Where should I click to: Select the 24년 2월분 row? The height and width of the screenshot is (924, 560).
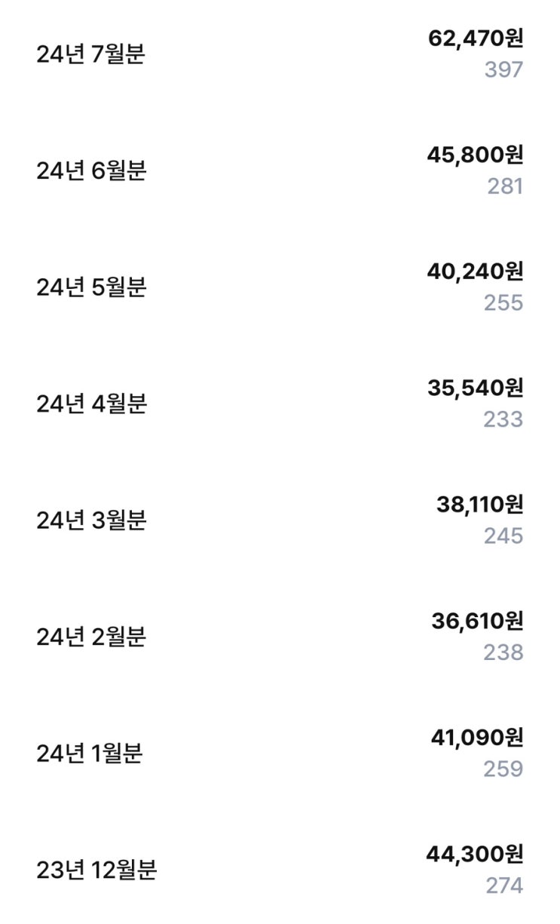click(x=280, y=637)
